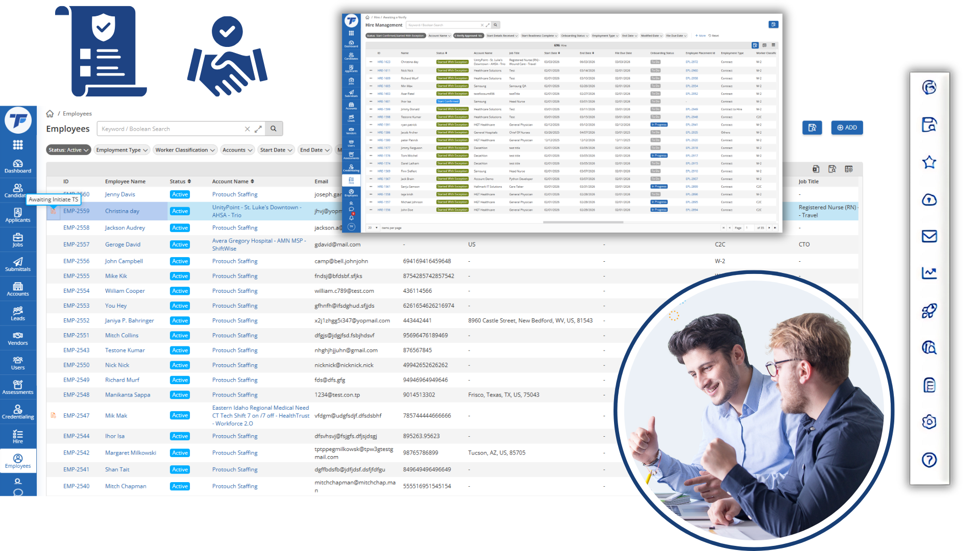Screen dimensions: 980x551
Task: Click the apps grid icon
Action: point(18,145)
